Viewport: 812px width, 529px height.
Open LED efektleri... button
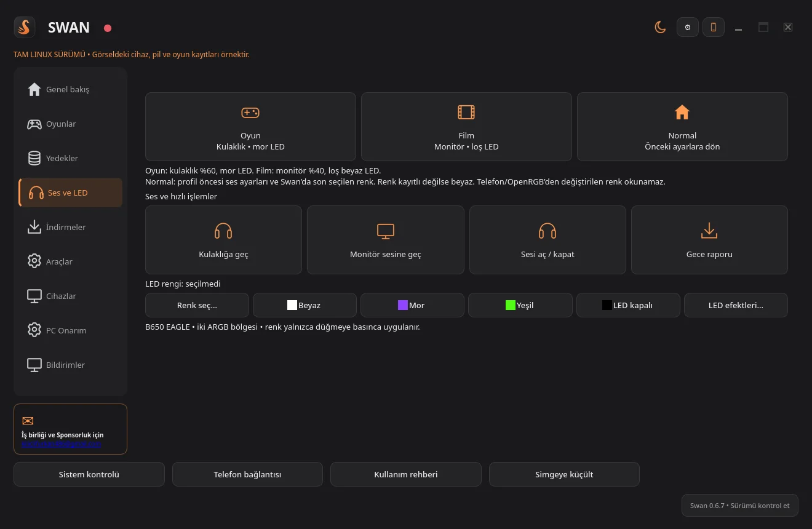(x=736, y=305)
